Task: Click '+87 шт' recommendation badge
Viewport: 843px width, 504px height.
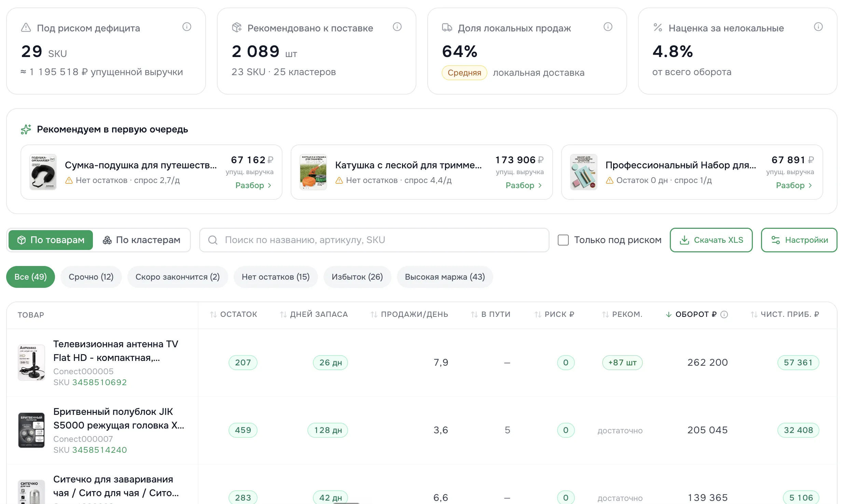Action: pyautogui.click(x=622, y=363)
